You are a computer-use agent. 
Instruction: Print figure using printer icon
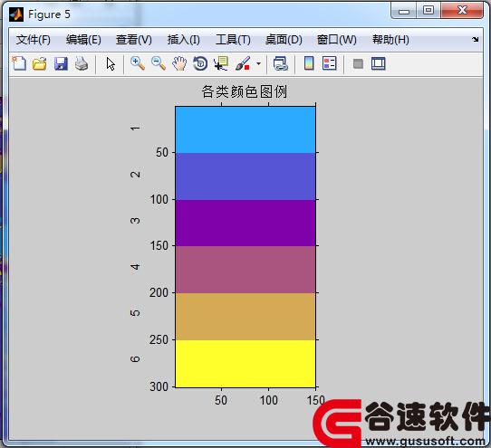coord(82,63)
